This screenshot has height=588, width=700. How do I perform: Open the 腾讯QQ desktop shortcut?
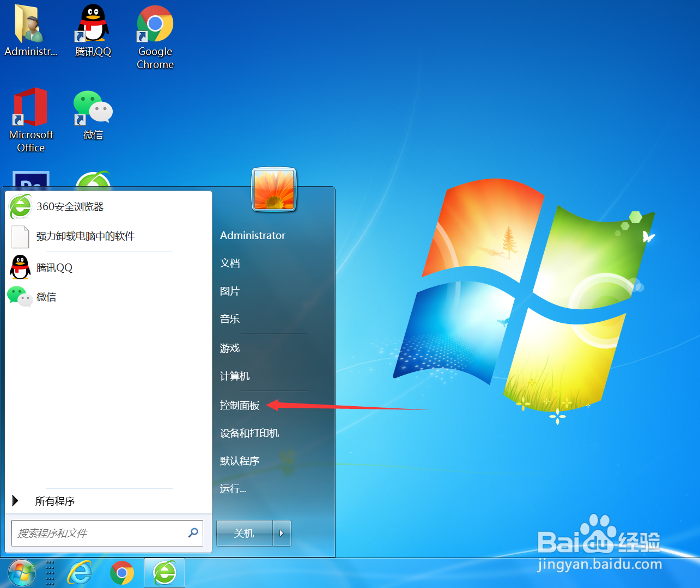click(x=93, y=30)
